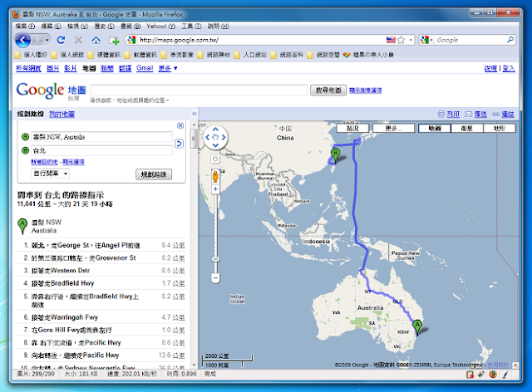Collapse the left panel double-arrow
The image size is (532, 392).
(x=194, y=114)
